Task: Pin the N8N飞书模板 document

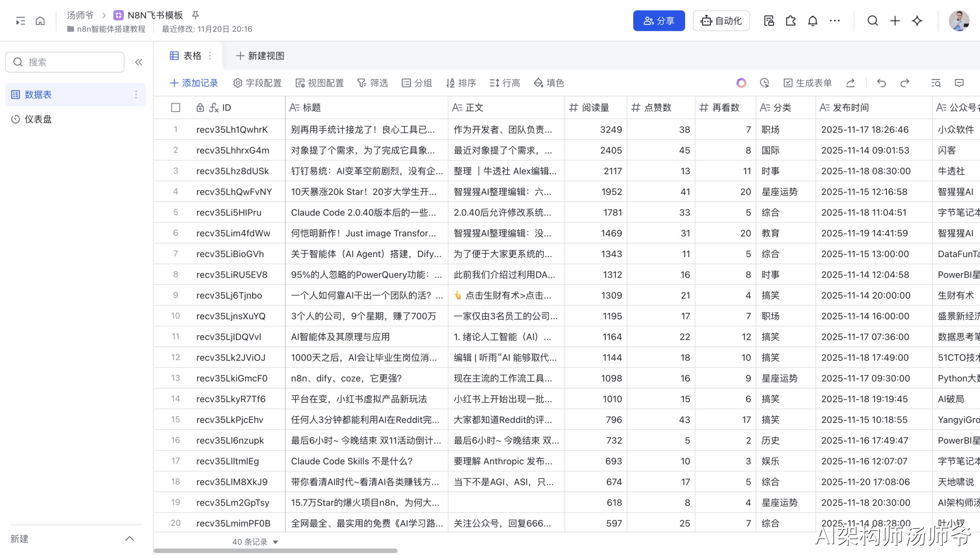Action: click(x=196, y=15)
